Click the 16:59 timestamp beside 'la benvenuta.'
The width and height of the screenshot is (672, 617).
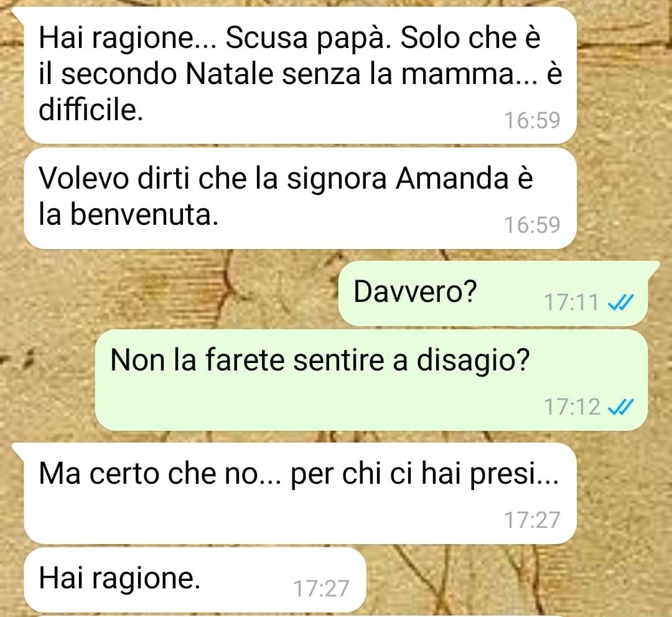click(532, 225)
